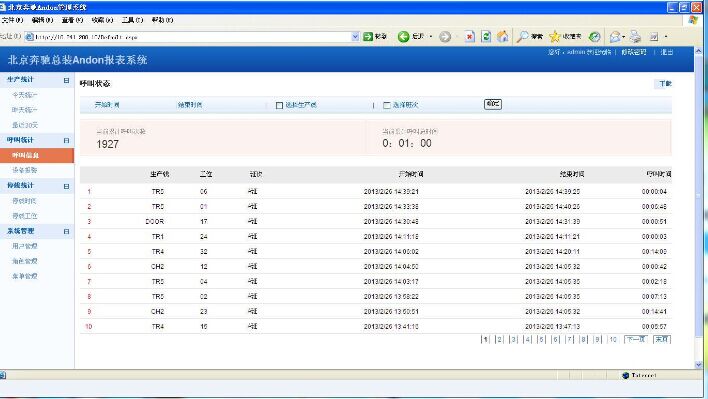The height and width of the screenshot is (399, 708).
Task: Toggle the 选择班次 checkbox
Action: [387, 105]
